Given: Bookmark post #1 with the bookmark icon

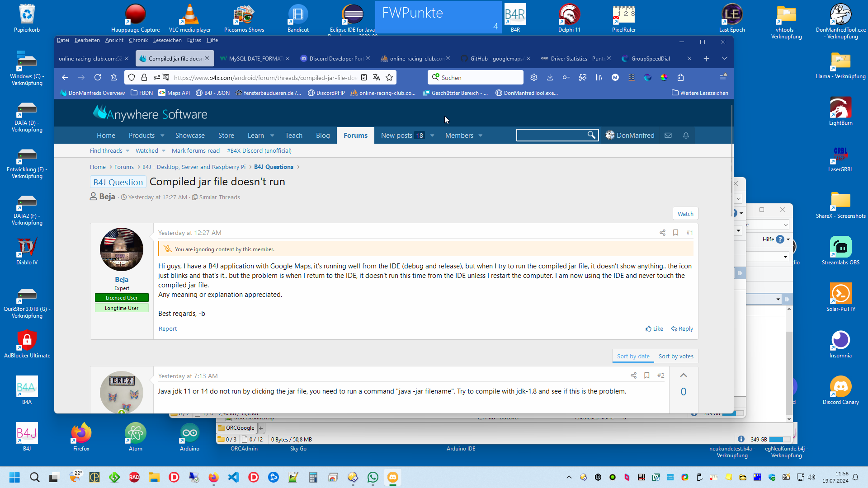Looking at the screenshot, I should point(675,233).
